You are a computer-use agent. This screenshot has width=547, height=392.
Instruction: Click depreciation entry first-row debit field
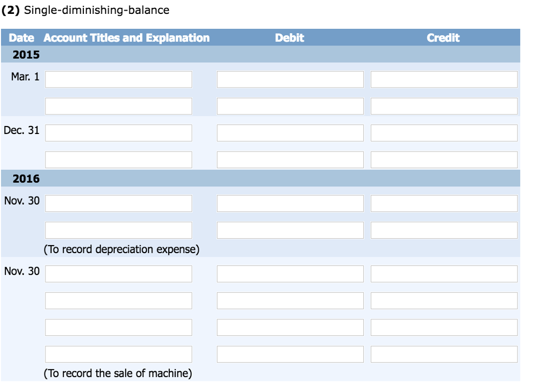click(290, 203)
